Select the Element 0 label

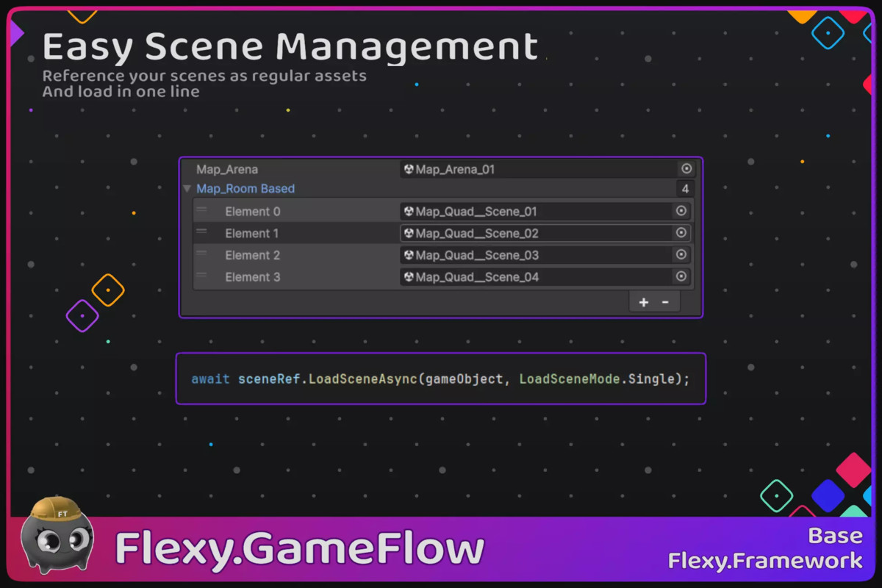pyautogui.click(x=252, y=212)
